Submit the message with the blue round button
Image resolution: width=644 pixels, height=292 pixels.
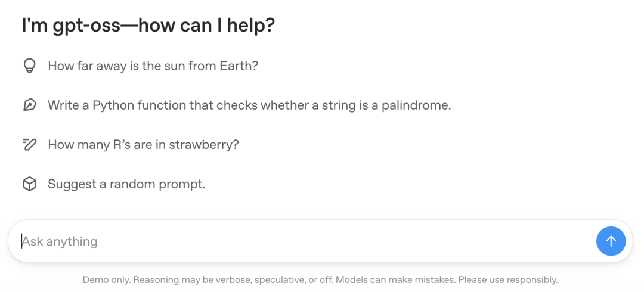click(x=611, y=241)
